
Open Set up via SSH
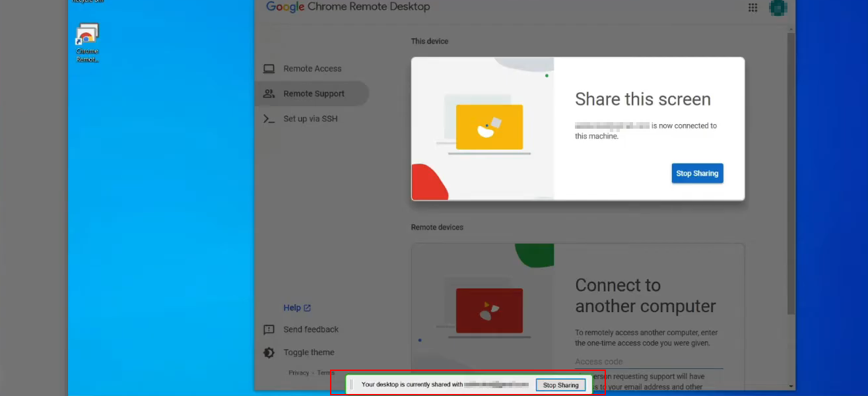tap(312, 119)
